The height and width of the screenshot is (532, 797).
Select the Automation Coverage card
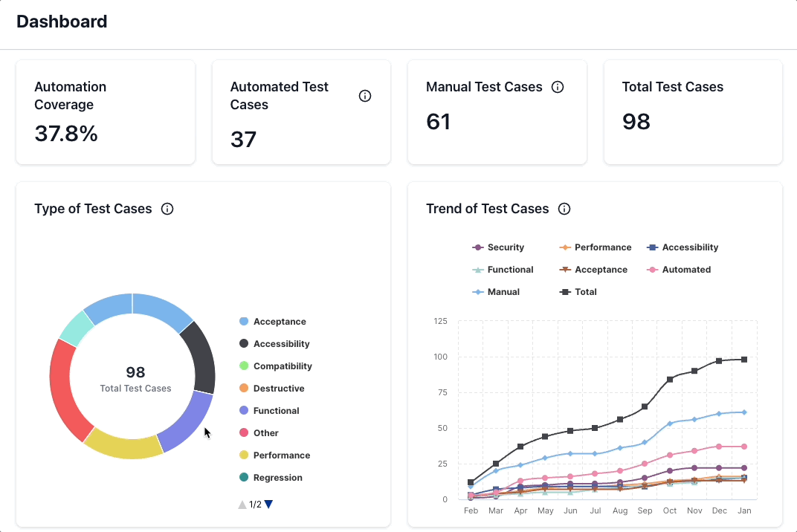(105, 111)
